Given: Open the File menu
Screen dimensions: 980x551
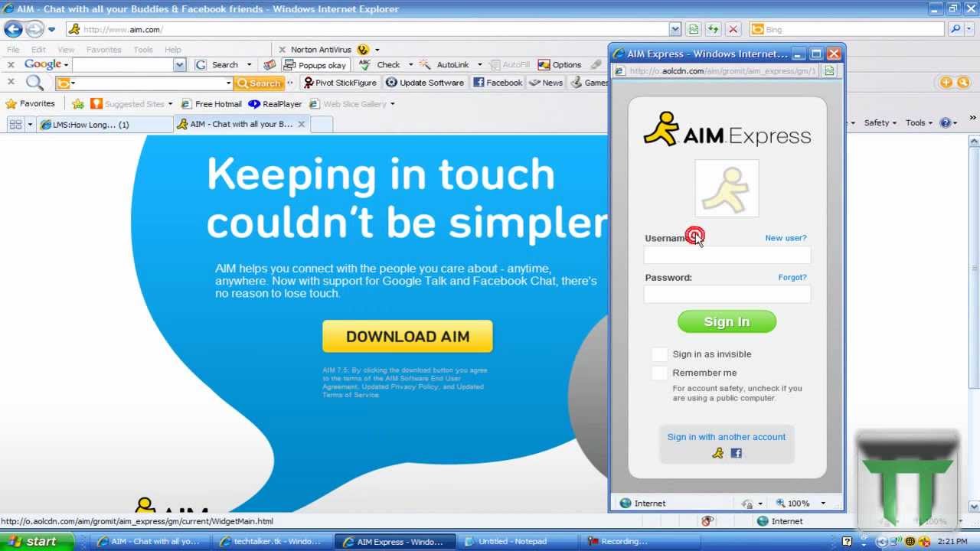Looking at the screenshot, I should [13, 50].
